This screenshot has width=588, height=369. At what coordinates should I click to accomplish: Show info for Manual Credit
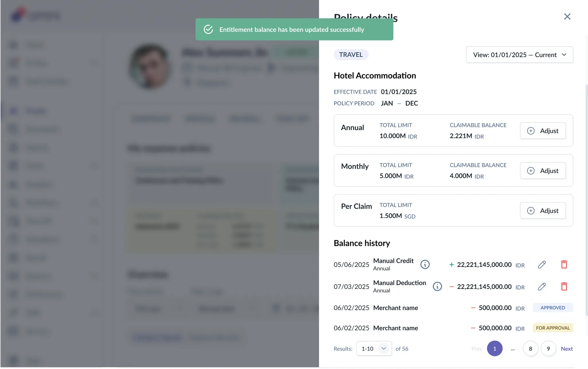(x=425, y=264)
